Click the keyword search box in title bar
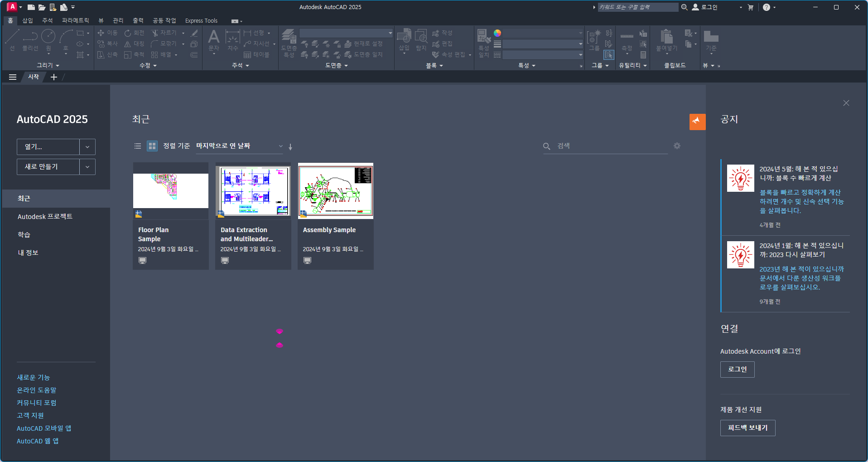 (638, 7)
